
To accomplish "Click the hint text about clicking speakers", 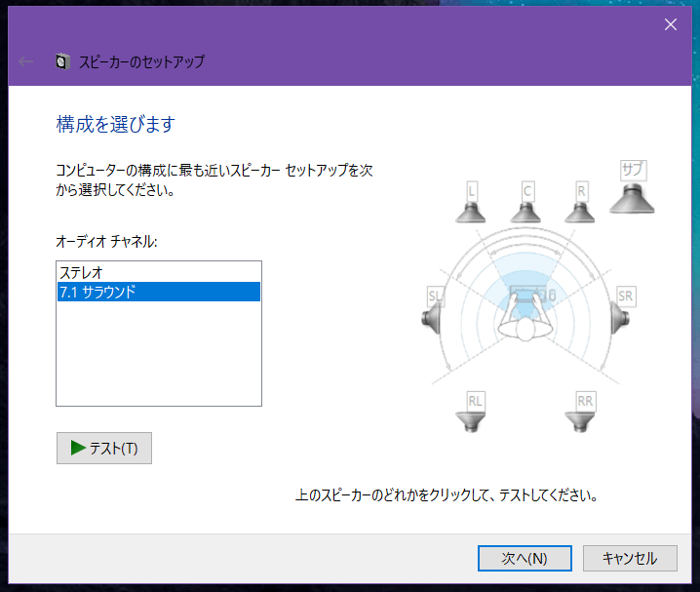I will pyautogui.click(x=447, y=495).
